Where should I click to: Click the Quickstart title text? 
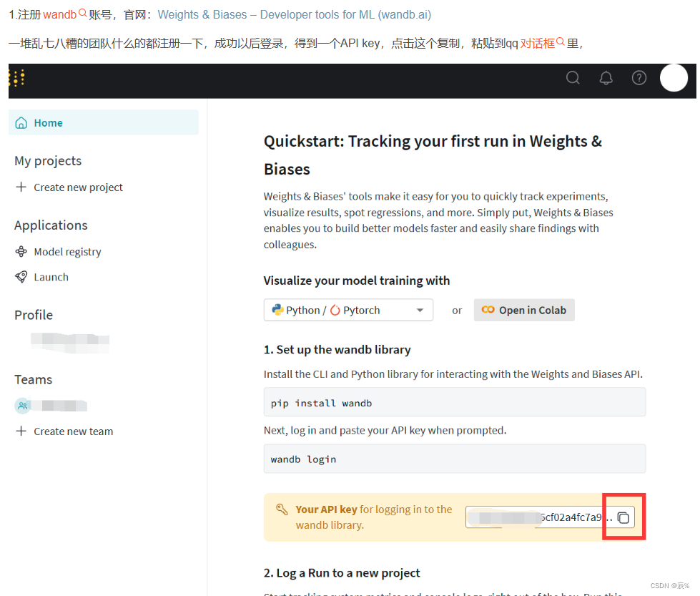(433, 155)
